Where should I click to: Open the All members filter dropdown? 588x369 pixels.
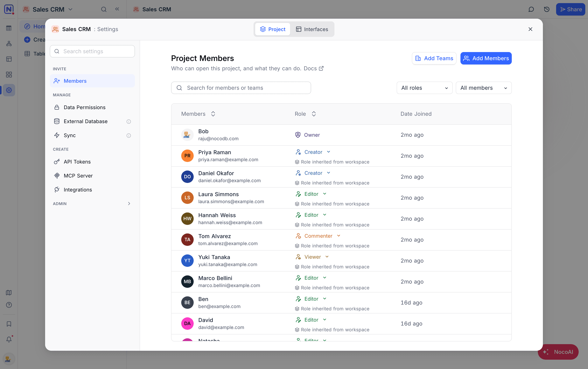(x=484, y=88)
